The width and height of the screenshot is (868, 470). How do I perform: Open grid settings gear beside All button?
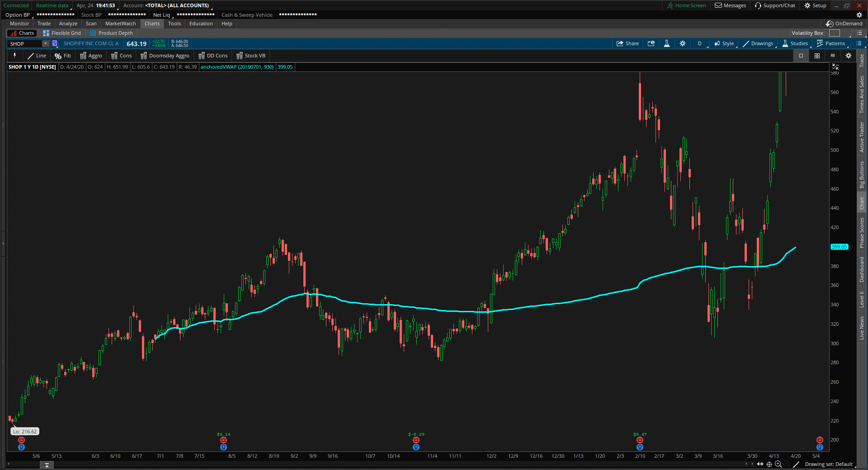click(849, 56)
